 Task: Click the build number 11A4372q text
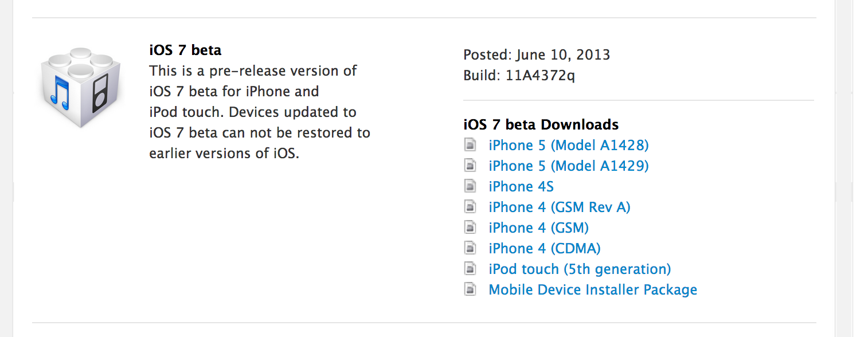click(539, 76)
